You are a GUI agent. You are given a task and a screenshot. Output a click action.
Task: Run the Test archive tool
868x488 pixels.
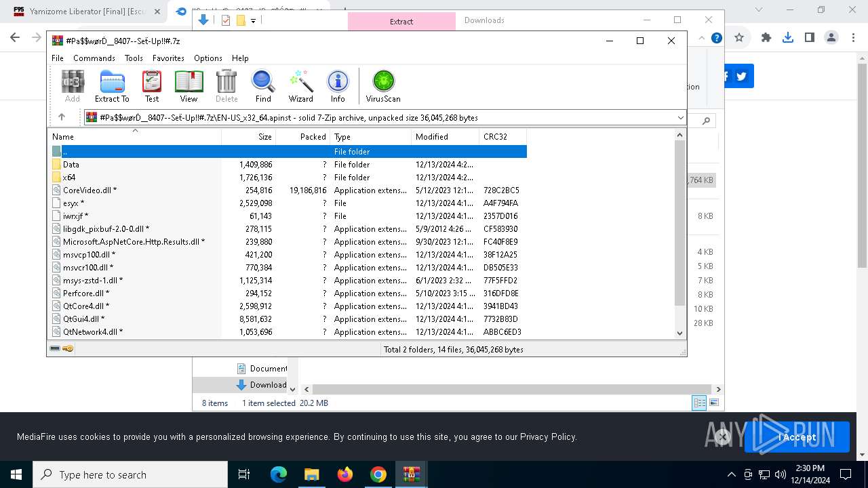point(152,87)
